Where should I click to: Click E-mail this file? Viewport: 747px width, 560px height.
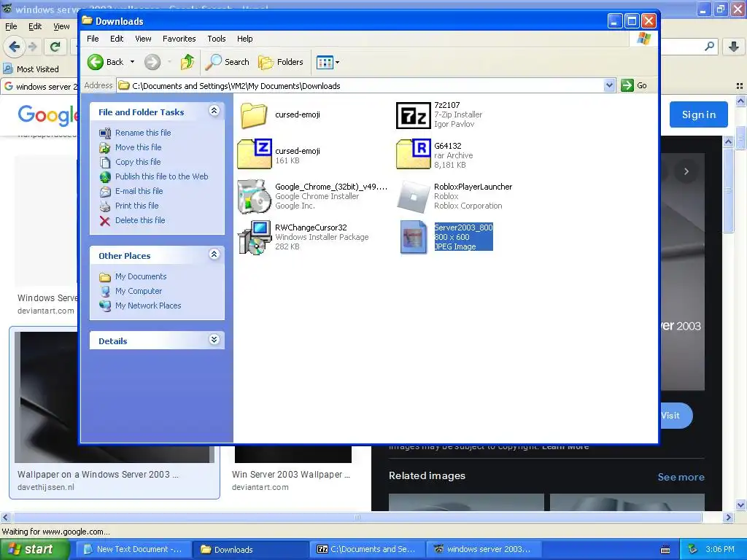point(139,191)
